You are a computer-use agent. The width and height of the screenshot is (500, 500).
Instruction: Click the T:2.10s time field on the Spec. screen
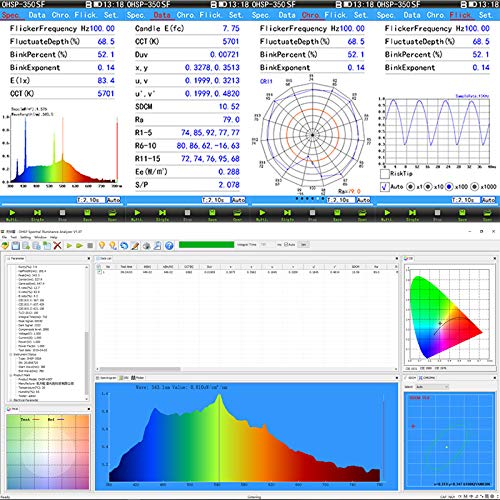click(x=91, y=200)
